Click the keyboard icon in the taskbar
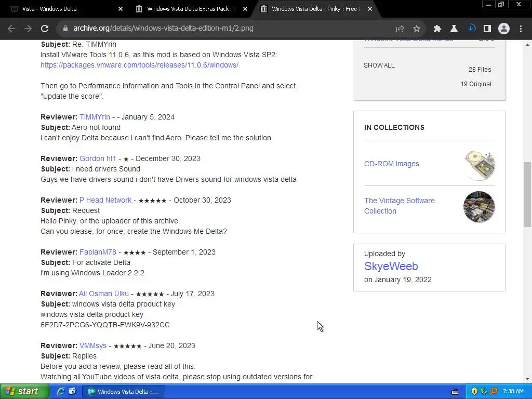The image size is (532, 399). 455,392
